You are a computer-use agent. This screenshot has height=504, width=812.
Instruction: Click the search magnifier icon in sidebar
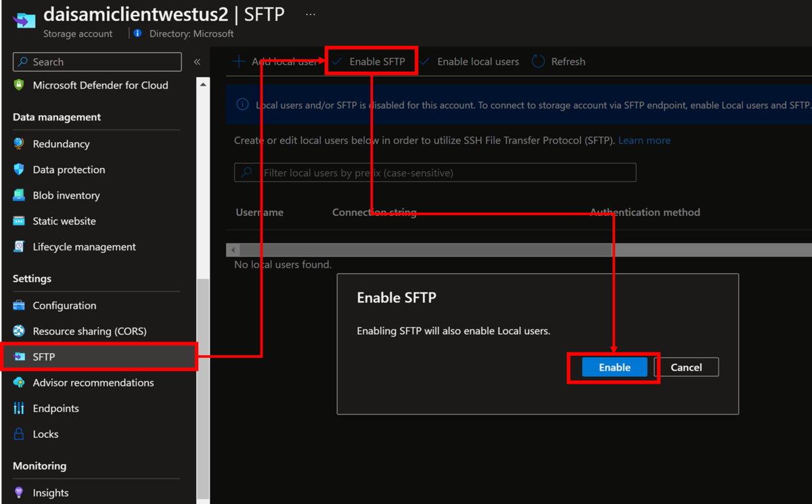pyautogui.click(x=24, y=62)
